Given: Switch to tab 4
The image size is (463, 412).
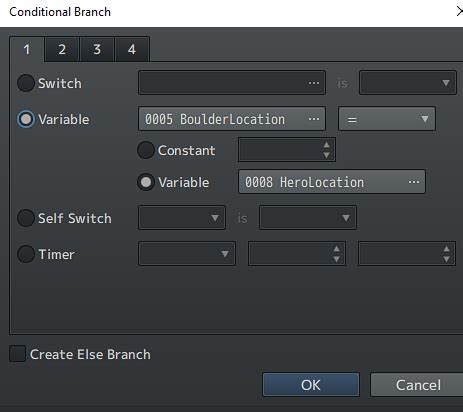Looking at the screenshot, I should (132, 49).
